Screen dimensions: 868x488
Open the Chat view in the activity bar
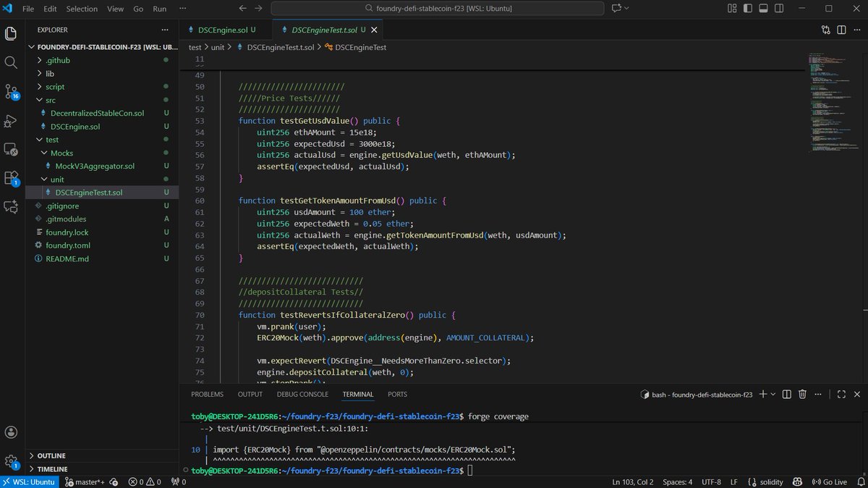[11, 207]
